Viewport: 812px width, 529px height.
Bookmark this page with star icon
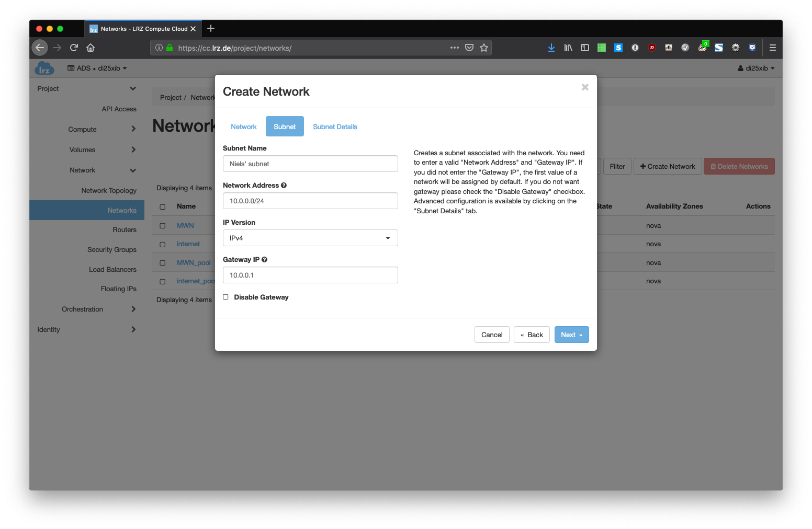click(x=484, y=48)
